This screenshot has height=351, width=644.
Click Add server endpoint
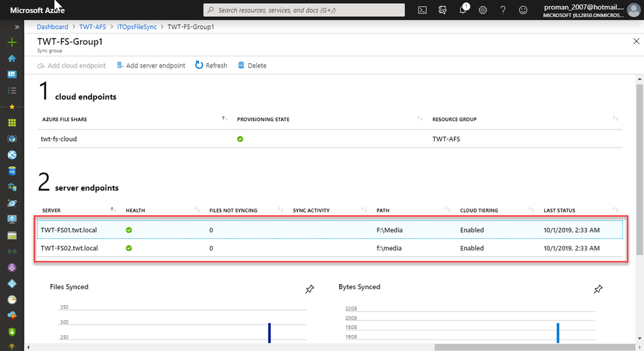point(151,65)
